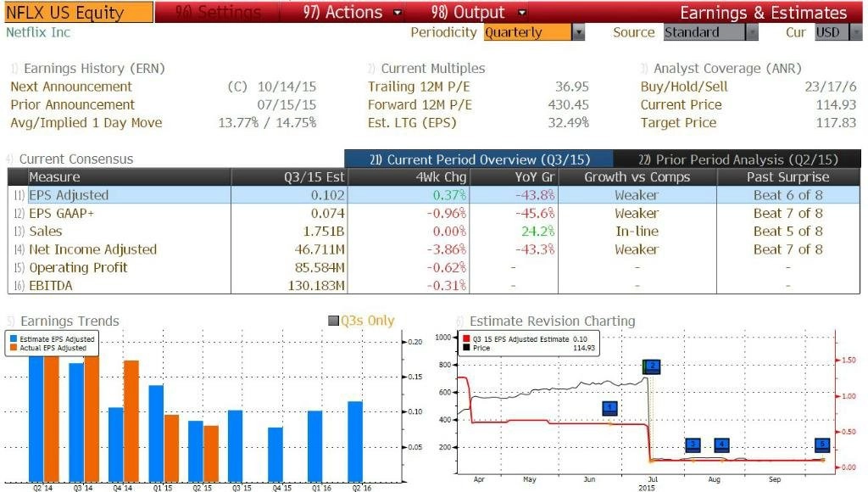Toggle the Q3s Only checkbox

click(333, 321)
